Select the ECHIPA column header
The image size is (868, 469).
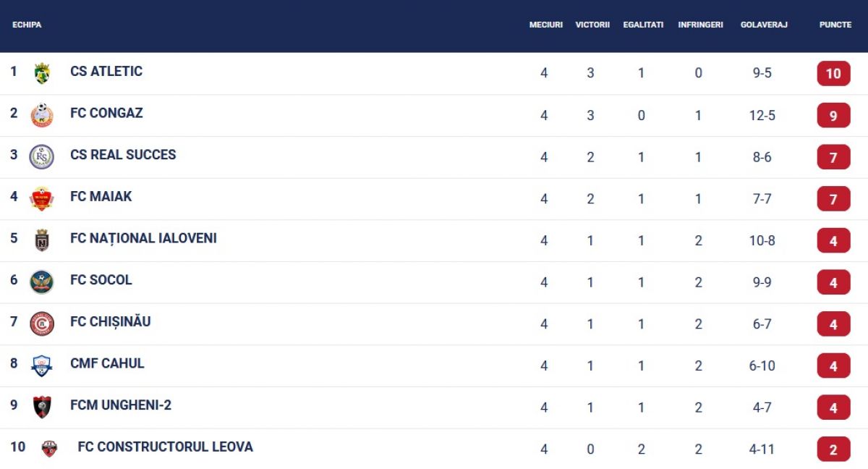(27, 25)
